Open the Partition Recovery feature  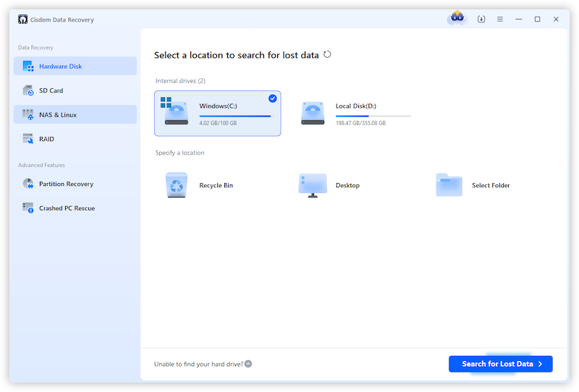pos(75,184)
